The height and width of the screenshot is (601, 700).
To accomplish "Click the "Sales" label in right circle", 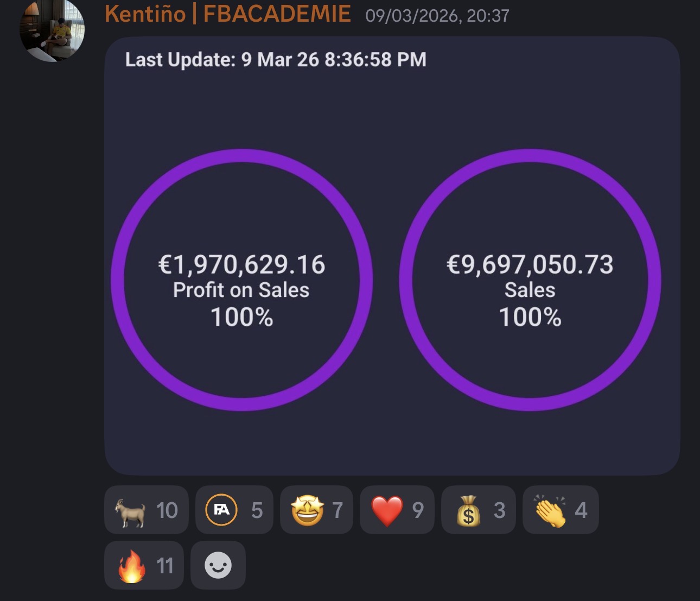I will [x=530, y=290].
